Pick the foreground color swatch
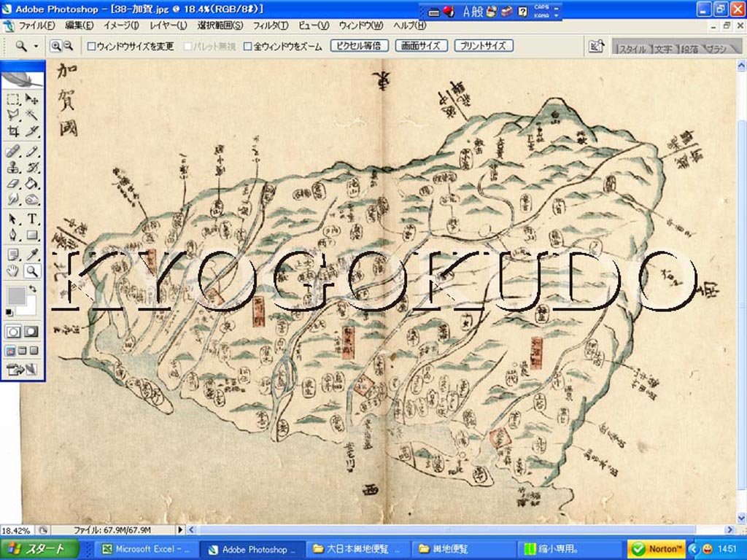Viewport: 747px width, 560px height. [x=16, y=295]
